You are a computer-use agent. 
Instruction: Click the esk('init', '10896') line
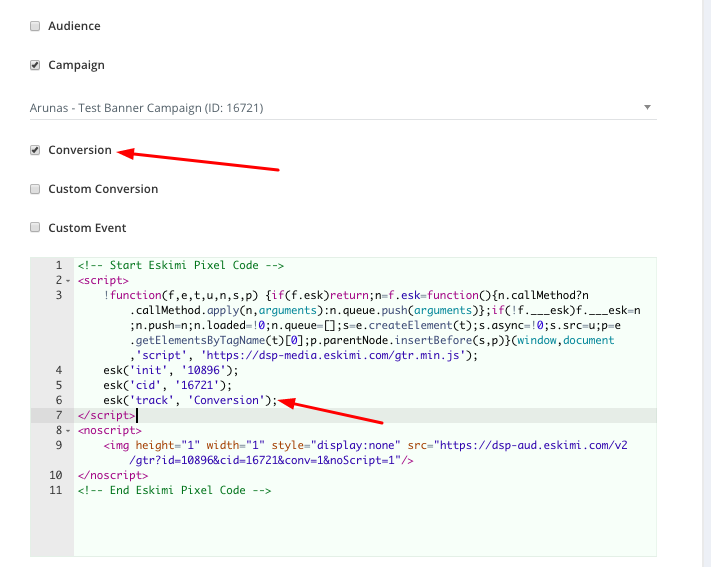tap(170, 370)
